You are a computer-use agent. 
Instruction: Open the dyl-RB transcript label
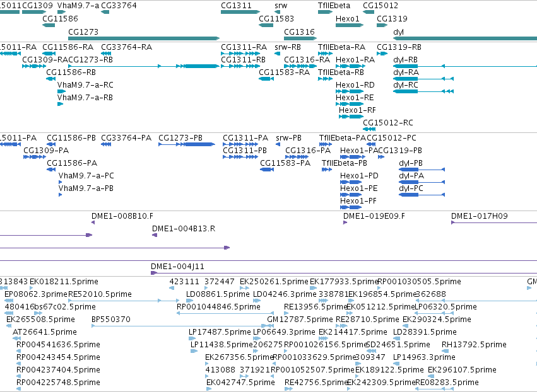[x=406, y=59]
